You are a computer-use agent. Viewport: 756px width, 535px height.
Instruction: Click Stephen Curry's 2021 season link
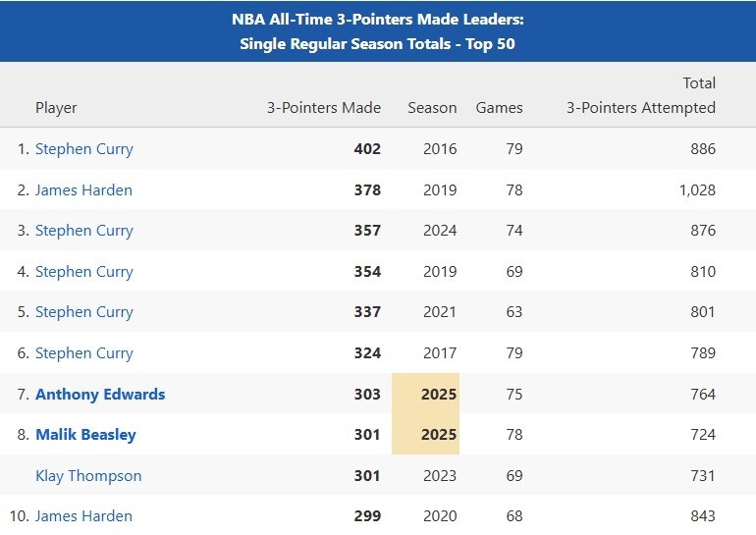[x=83, y=312]
